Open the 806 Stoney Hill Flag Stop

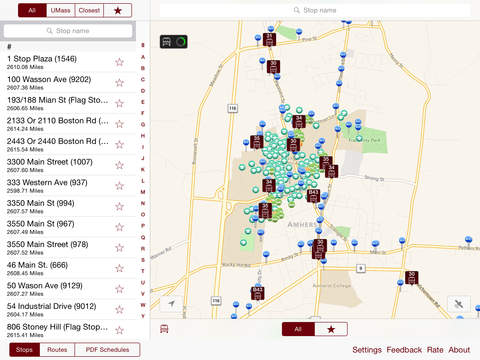point(68,330)
